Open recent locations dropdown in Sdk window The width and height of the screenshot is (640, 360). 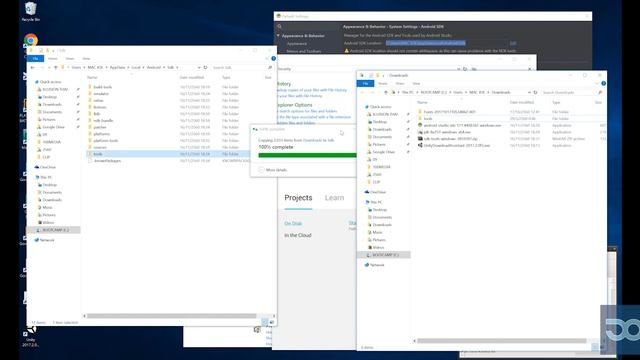click(49, 67)
